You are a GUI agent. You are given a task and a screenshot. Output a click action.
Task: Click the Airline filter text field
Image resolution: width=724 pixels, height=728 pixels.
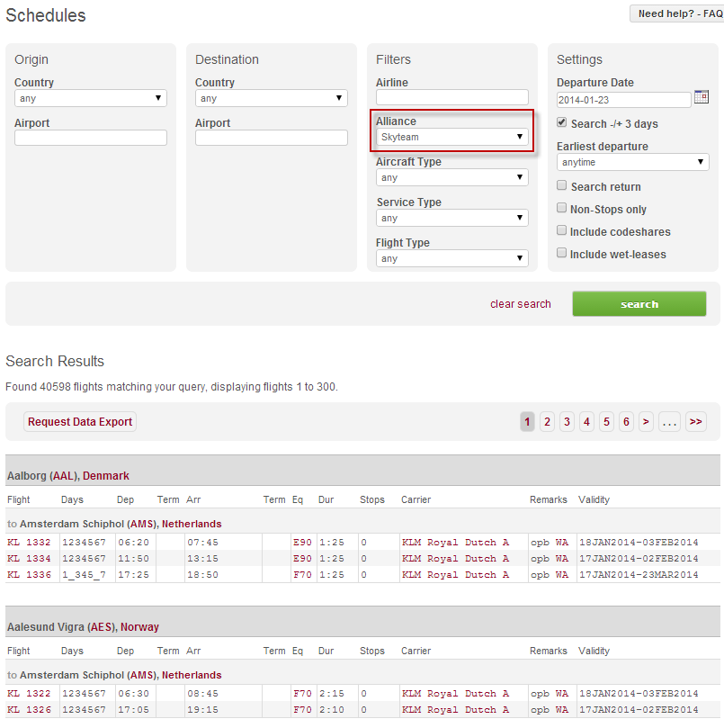(451, 97)
